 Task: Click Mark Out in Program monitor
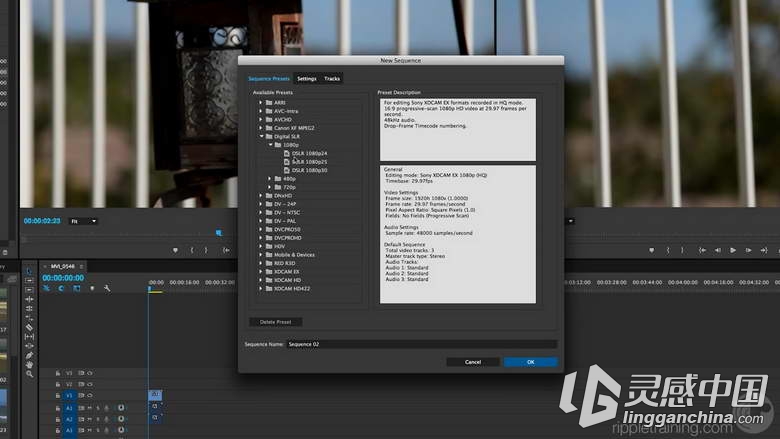point(682,250)
